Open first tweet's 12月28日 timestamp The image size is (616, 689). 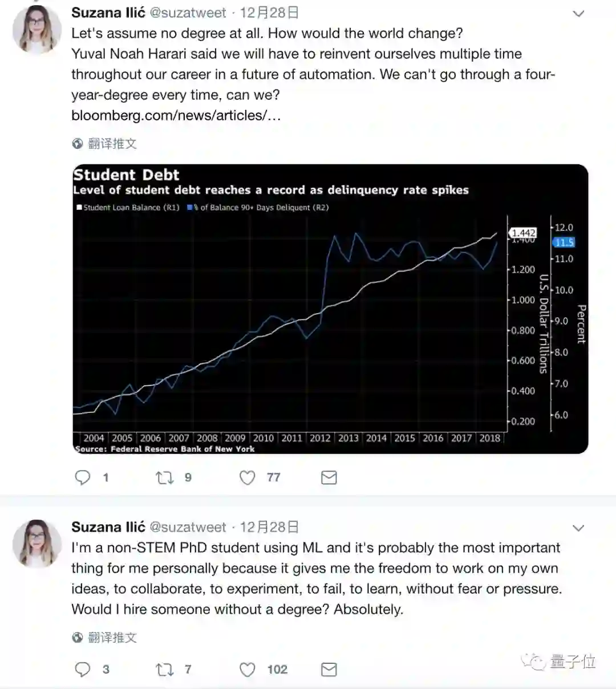[x=269, y=13]
